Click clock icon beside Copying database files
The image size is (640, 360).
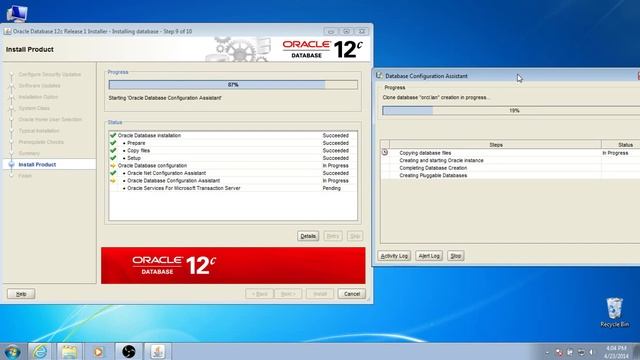tap(384, 152)
